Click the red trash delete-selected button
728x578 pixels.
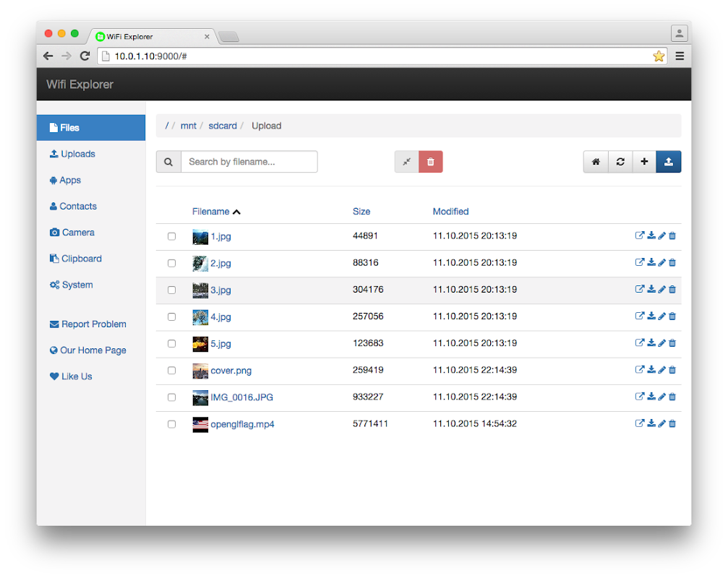(431, 162)
